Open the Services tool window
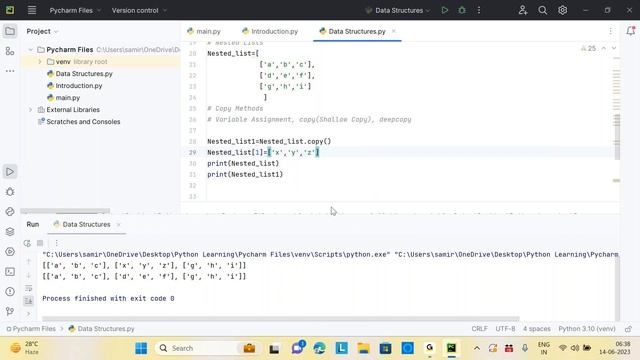This screenshot has width=640, height=360. tap(10, 251)
